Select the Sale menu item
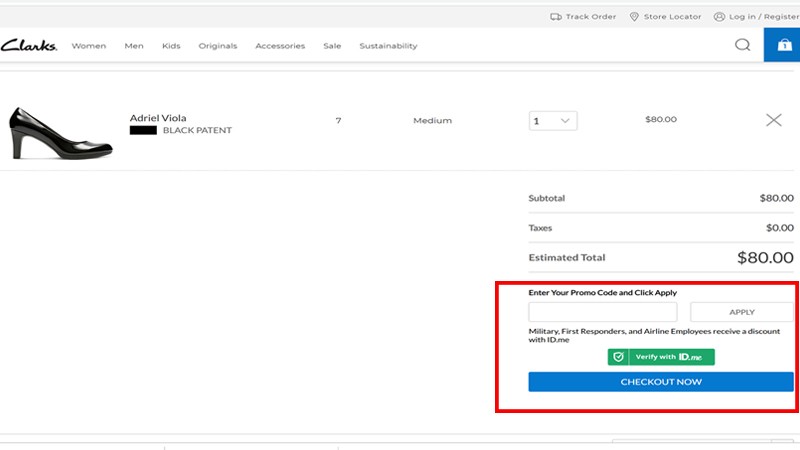Viewport: 800px width, 450px height. (332, 46)
